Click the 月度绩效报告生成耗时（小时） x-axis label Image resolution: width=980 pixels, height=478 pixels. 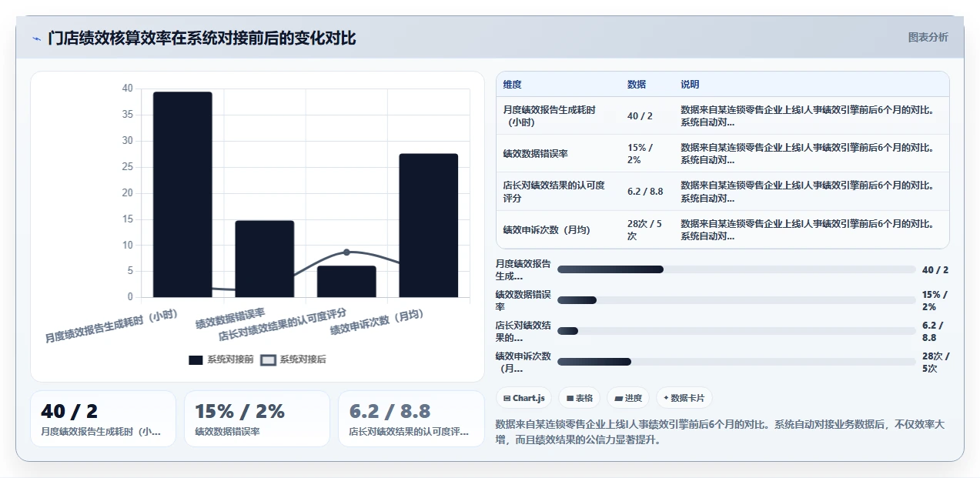pyautogui.click(x=112, y=326)
